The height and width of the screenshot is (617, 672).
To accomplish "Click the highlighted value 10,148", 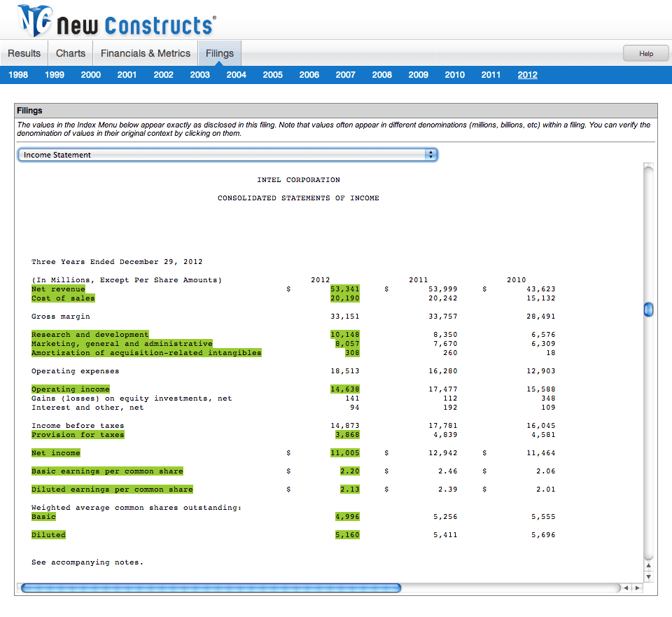I will [345, 335].
